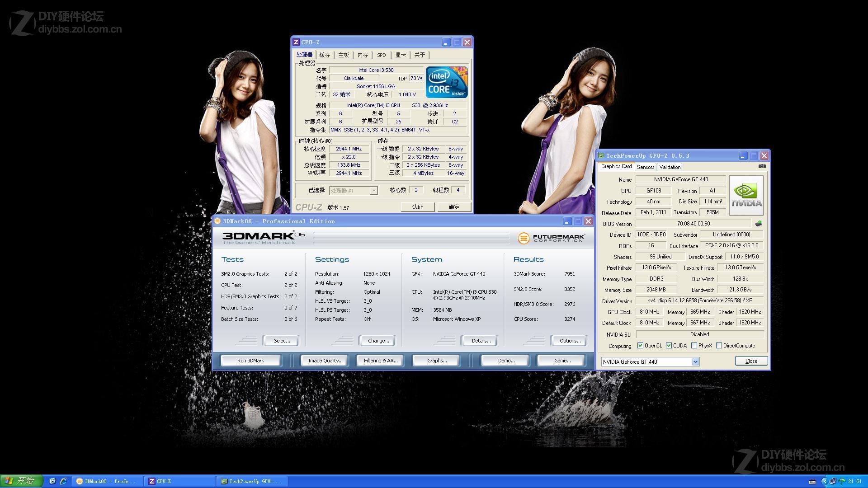
Task: Close the CPU-Z window
Action: pyautogui.click(x=467, y=42)
